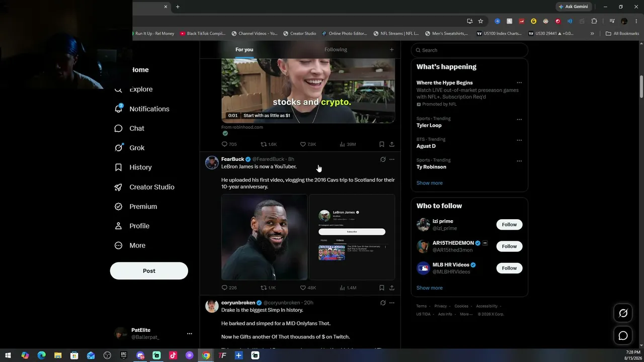This screenshot has width=644, height=362.
Task: Show more accounts under Who to follow
Action: click(x=430, y=288)
